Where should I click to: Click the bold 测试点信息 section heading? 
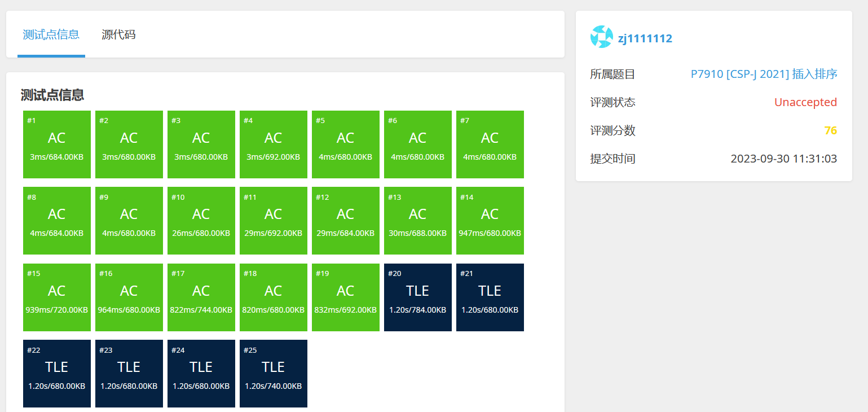[x=52, y=95]
